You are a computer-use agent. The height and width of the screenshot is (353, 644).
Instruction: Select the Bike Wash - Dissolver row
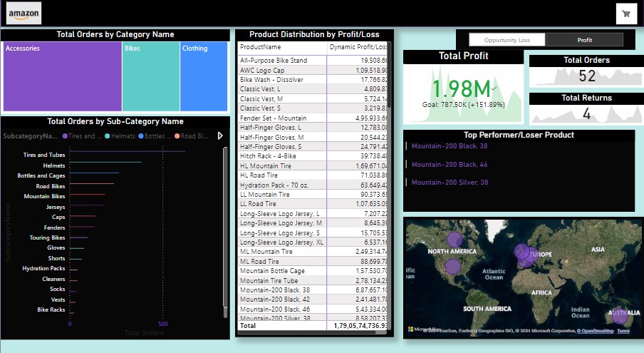click(x=313, y=80)
